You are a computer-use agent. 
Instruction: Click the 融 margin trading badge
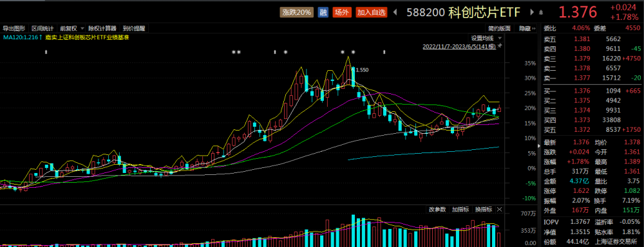click(324, 12)
